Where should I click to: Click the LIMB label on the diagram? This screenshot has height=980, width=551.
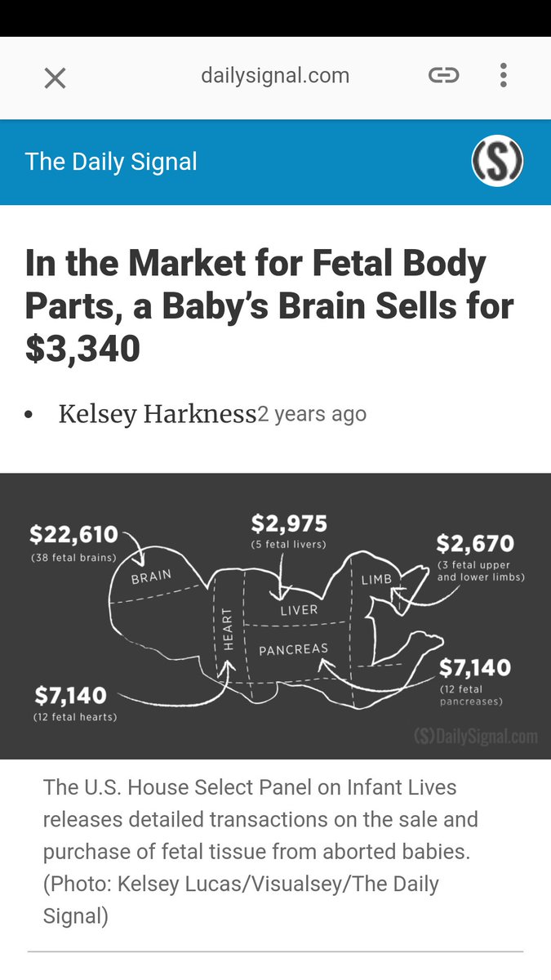pyautogui.click(x=376, y=580)
